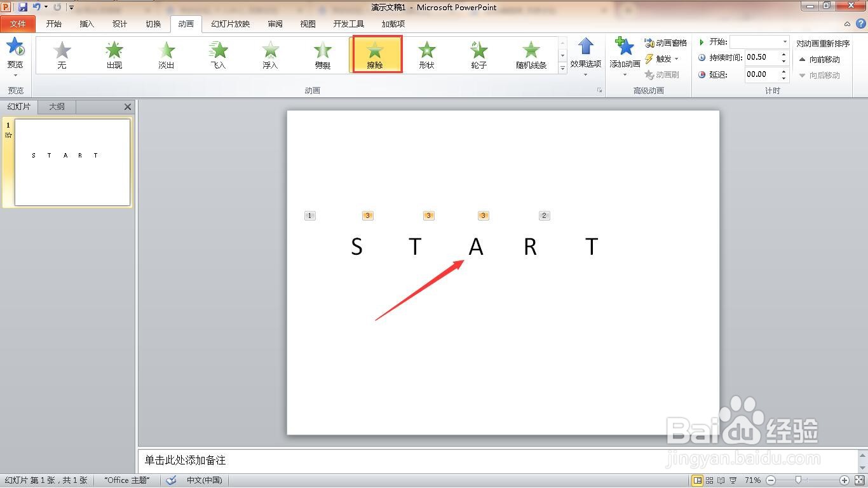Switch to Slide Sorter view
The image size is (868, 488).
pyautogui.click(x=710, y=480)
